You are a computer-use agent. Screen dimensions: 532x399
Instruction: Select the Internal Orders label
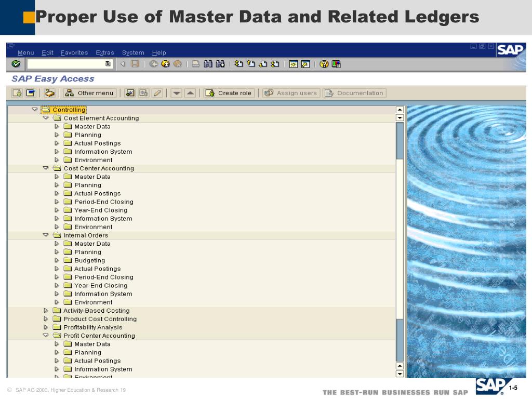pyautogui.click(x=86, y=235)
